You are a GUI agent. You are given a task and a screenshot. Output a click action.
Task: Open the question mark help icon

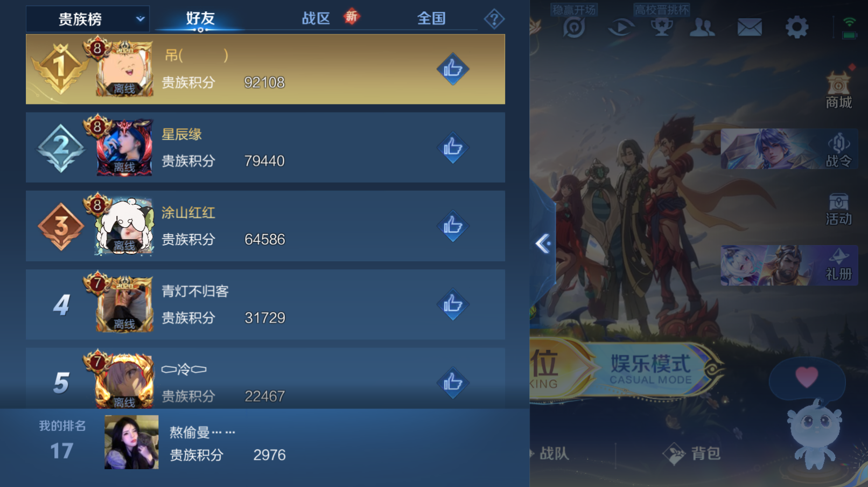[494, 19]
